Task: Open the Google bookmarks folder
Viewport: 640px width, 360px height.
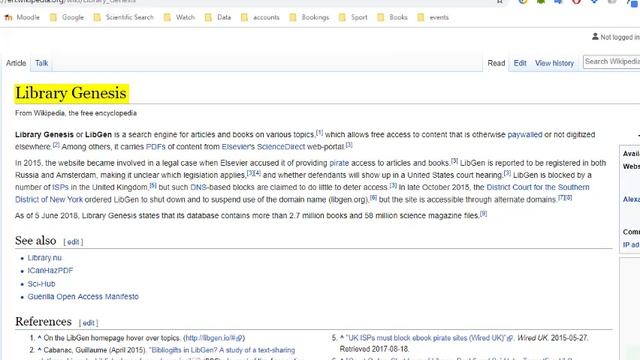Action: tap(67, 18)
